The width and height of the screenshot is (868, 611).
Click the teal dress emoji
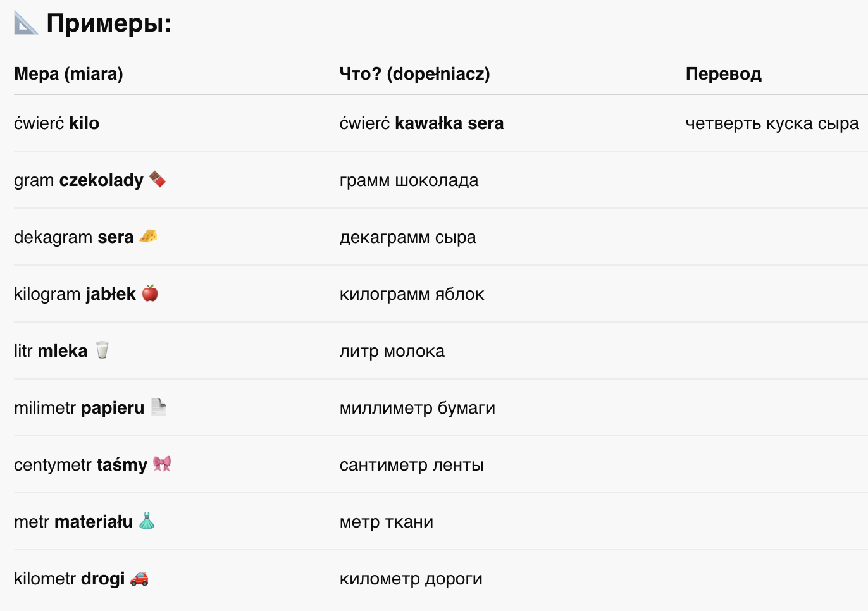(x=147, y=521)
